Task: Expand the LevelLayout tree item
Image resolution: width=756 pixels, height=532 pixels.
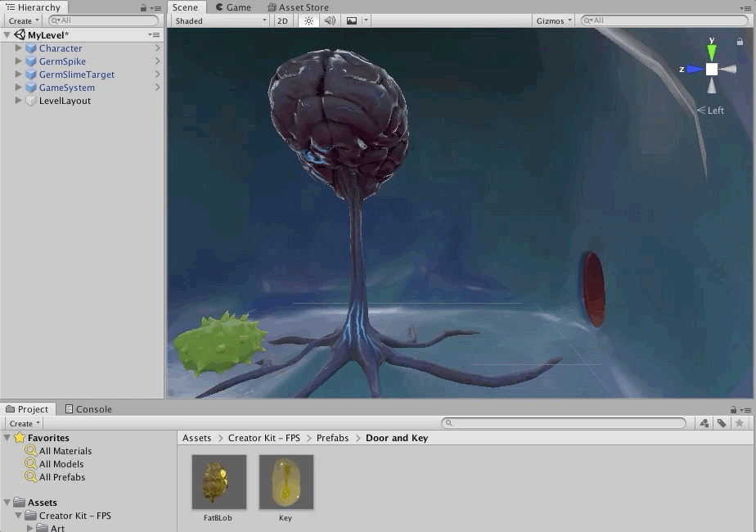Action: 19,101
